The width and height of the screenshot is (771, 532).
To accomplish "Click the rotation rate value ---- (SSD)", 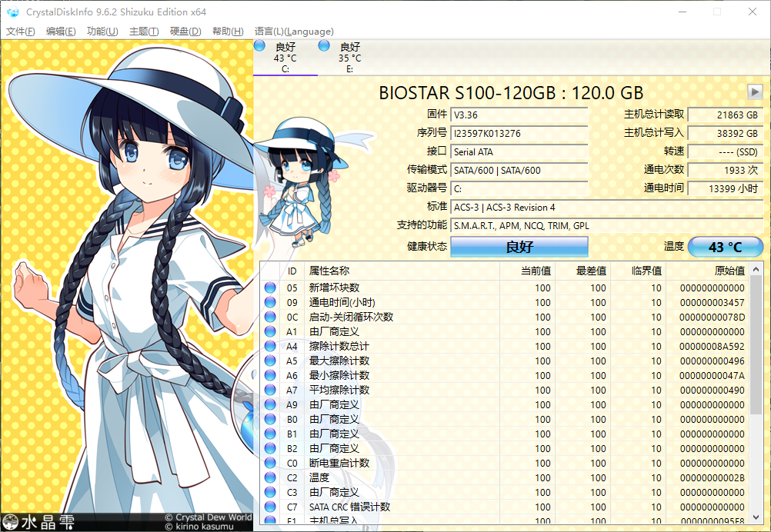I will (726, 151).
